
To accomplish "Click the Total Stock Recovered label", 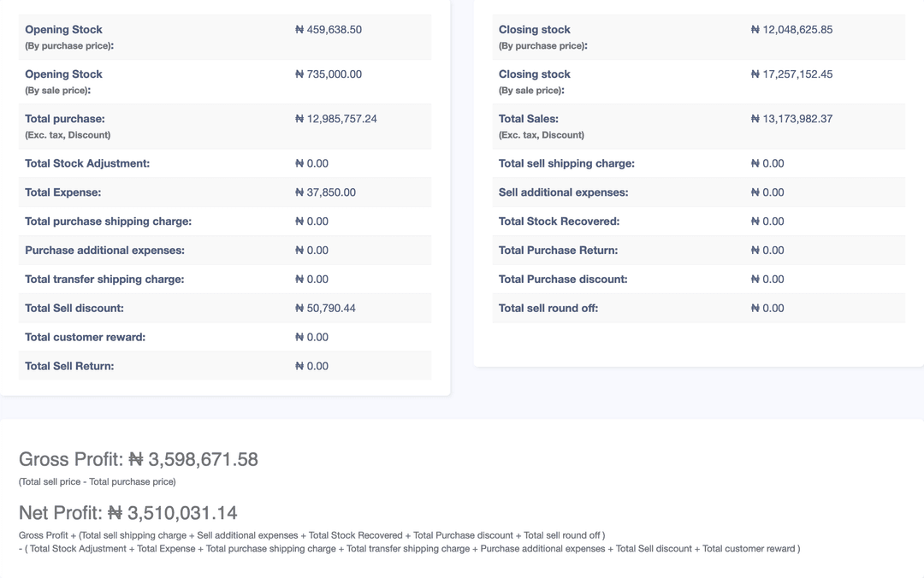I will coord(560,221).
